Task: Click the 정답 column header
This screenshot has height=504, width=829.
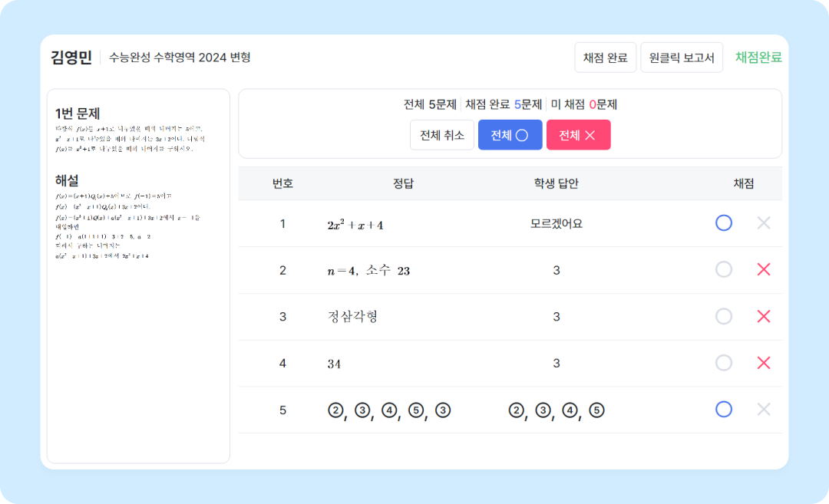Action: (403, 183)
